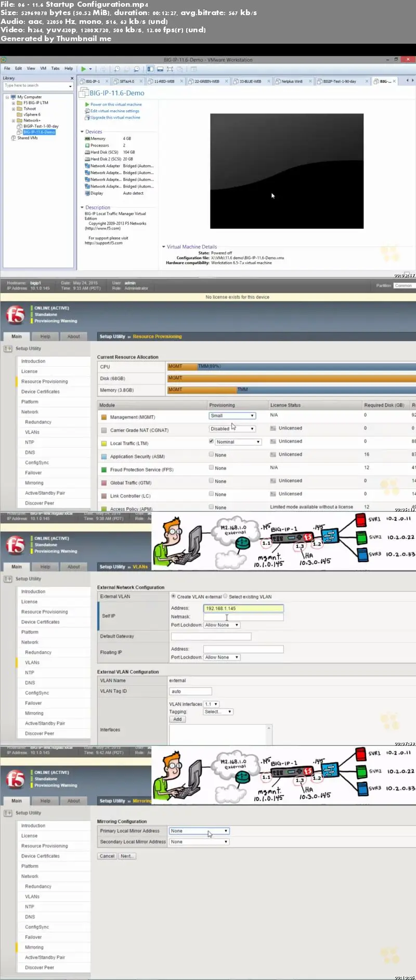
Task: Click the Unlicensed status icon in the CGNAT row
Action: [273, 428]
